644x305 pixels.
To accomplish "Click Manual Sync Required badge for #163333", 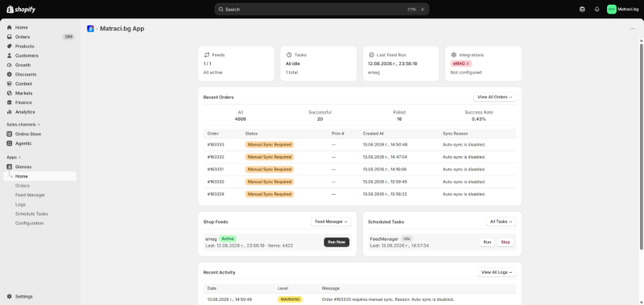I will pyautogui.click(x=270, y=145).
